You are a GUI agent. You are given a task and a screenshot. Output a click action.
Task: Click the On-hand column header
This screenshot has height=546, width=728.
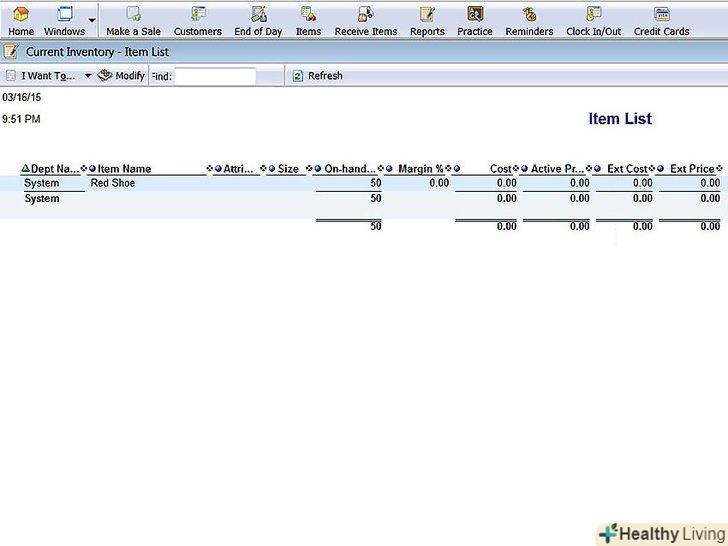[350, 169]
